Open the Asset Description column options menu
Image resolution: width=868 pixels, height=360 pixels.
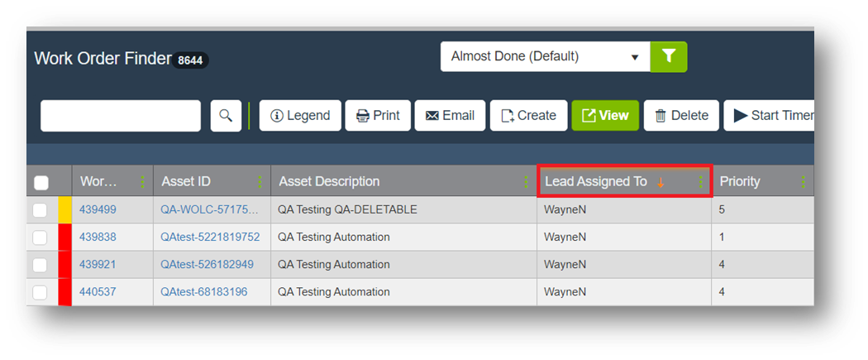coord(527,182)
